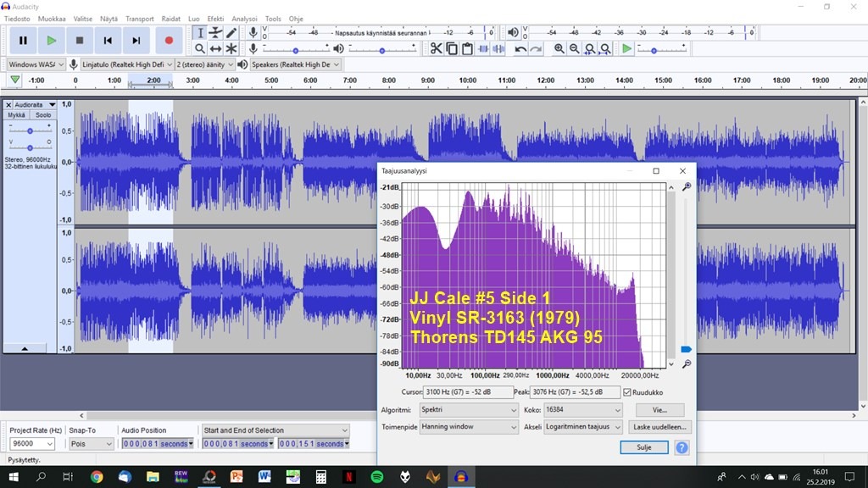Open the Speakers playback device dropdown
The width and height of the screenshot is (868, 488).
pos(295,64)
